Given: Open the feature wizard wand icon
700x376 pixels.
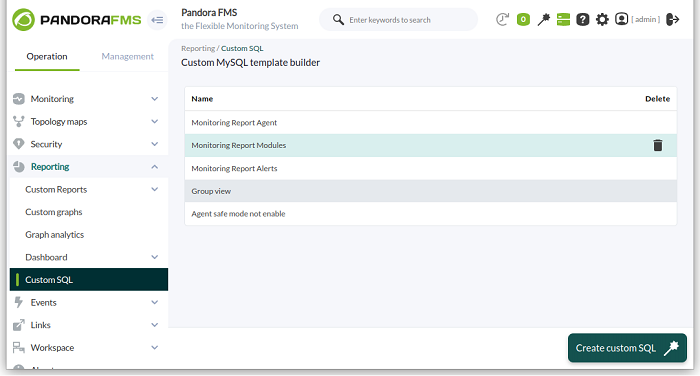Looking at the screenshot, I should 543,19.
